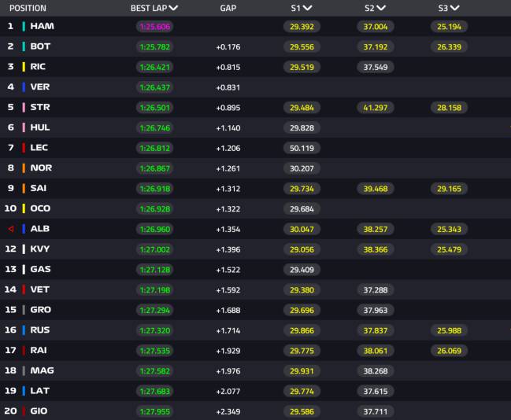Click LEC's S1 time 50.119

point(302,148)
